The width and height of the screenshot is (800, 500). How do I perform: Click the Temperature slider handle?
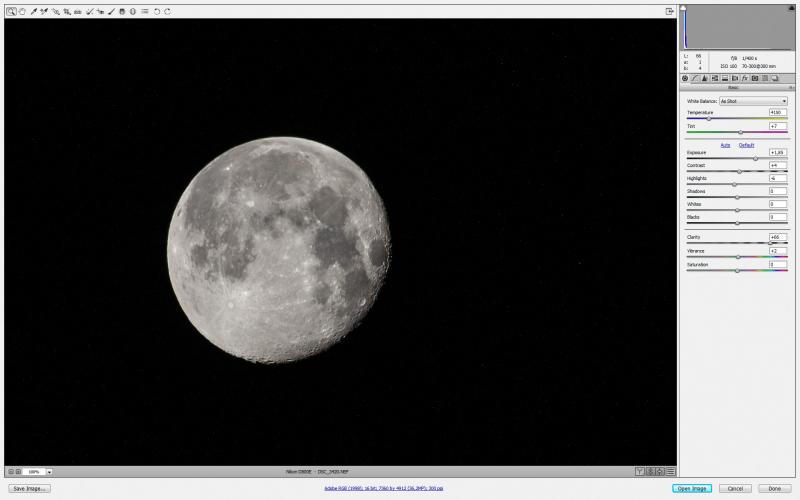(x=709, y=118)
